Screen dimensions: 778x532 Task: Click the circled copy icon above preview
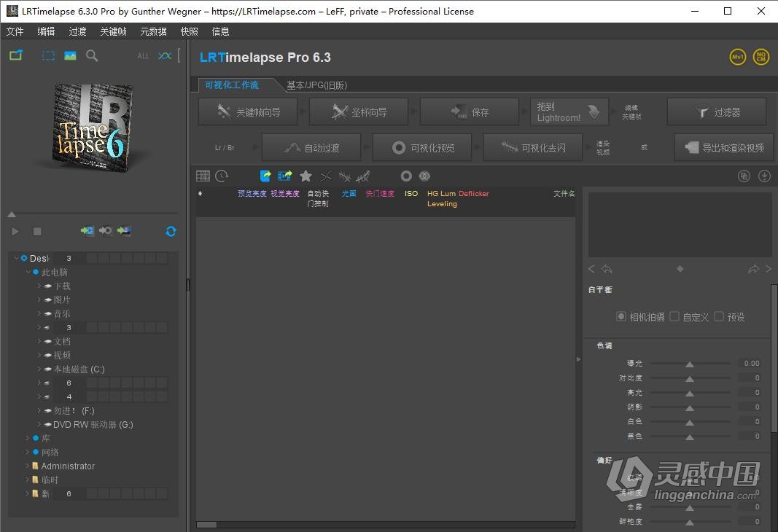tap(744, 176)
